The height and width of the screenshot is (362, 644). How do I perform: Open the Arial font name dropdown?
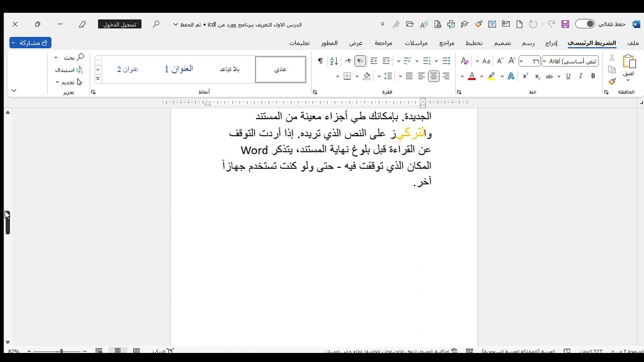click(545, 61)
